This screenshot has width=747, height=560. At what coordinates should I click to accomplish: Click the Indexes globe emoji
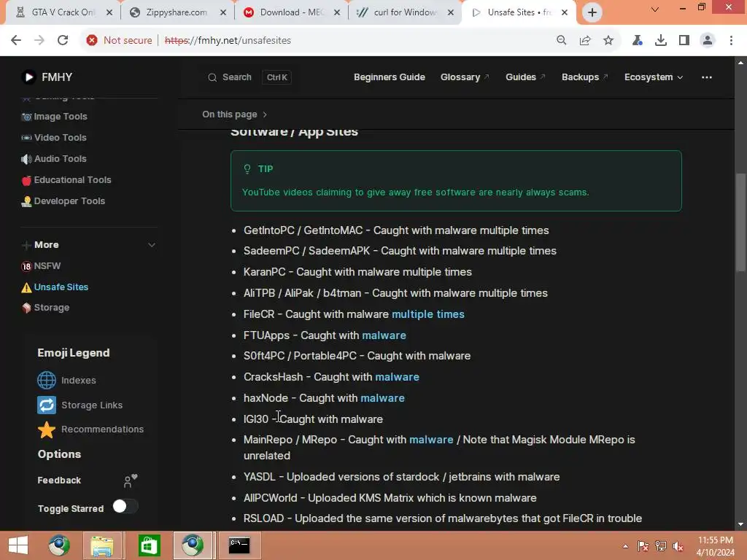(x=47, y=381)
